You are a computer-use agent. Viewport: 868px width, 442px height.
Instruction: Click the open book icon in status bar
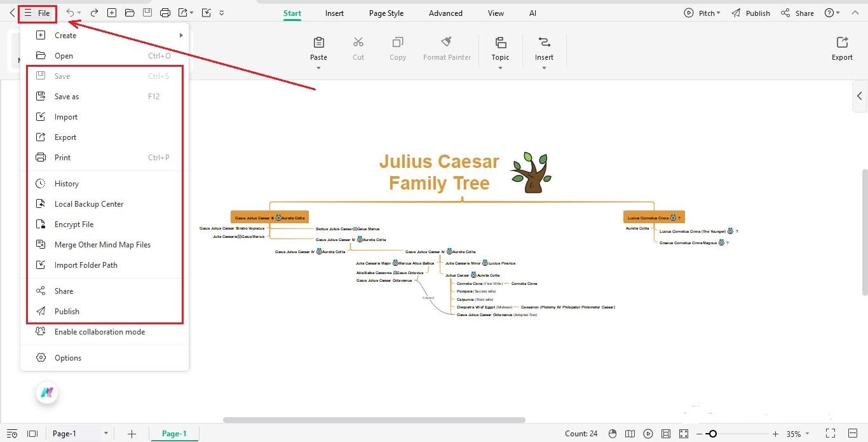630,434
